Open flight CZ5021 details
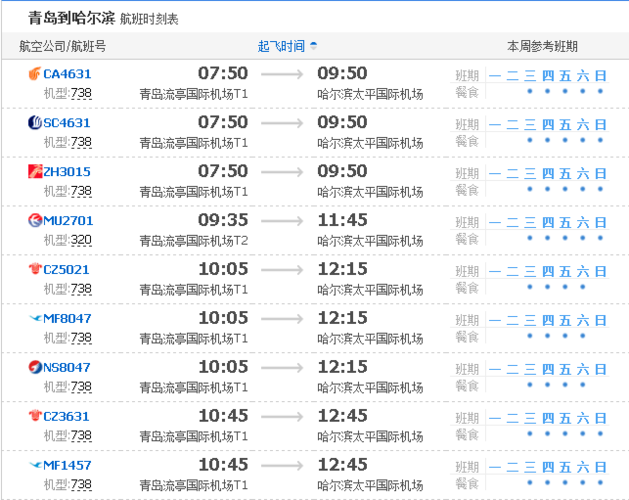This screenshot has height=500, width=629. coord(66,270)
